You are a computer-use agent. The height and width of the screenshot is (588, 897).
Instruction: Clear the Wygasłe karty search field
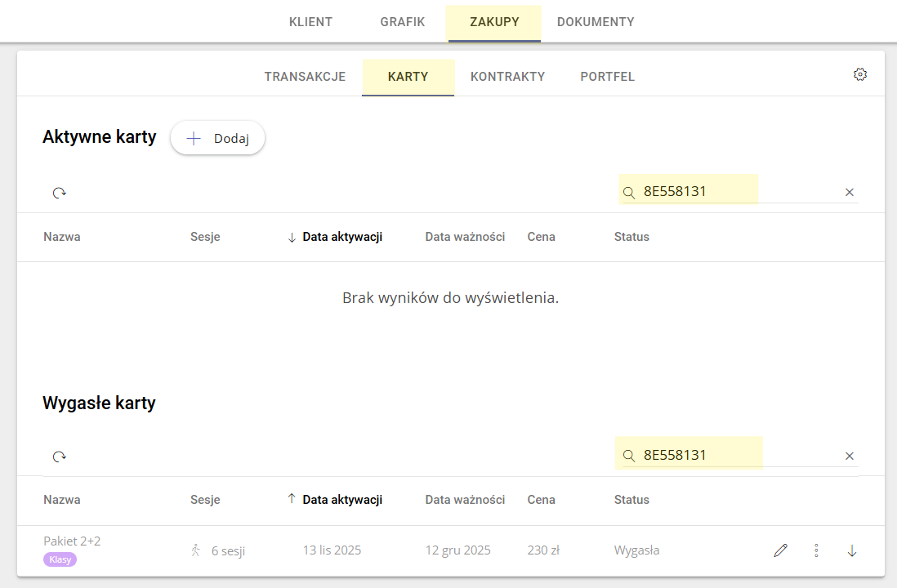point(849,457)
